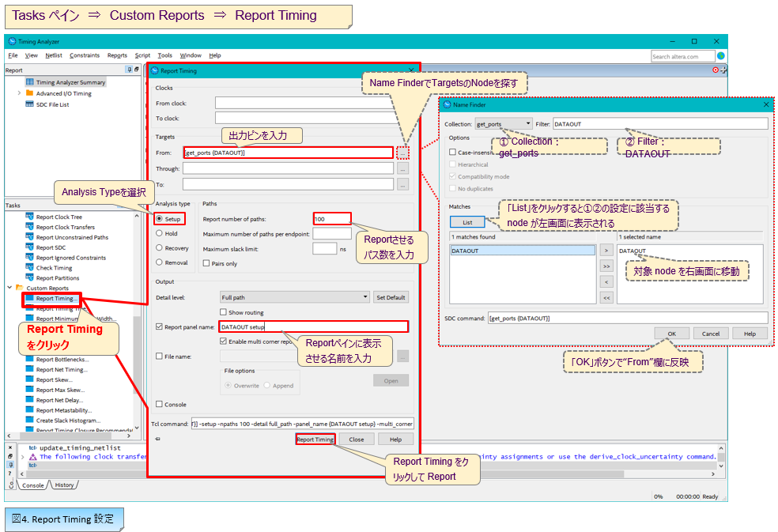The width and height of the screenshot is (778, 532).
Task: Switch to the History tab
Action: click(64, 485)
